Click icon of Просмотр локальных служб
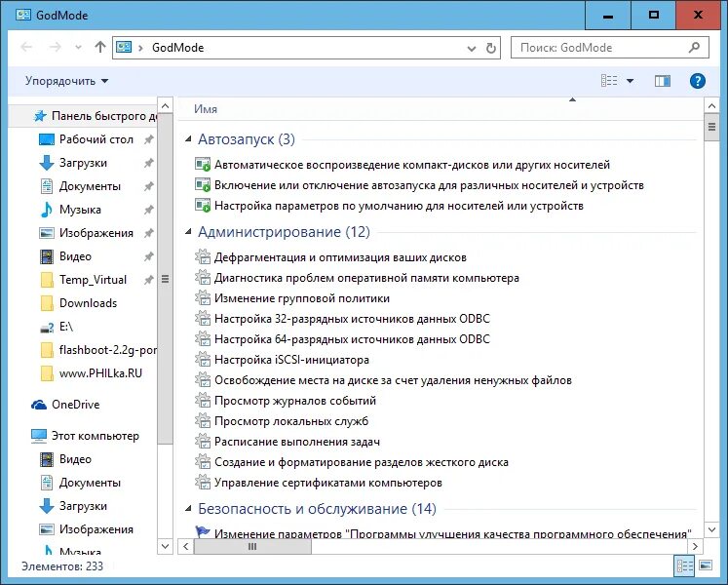Image resolution: width=728 pixels, height=585 pixels. pos(203,420)
